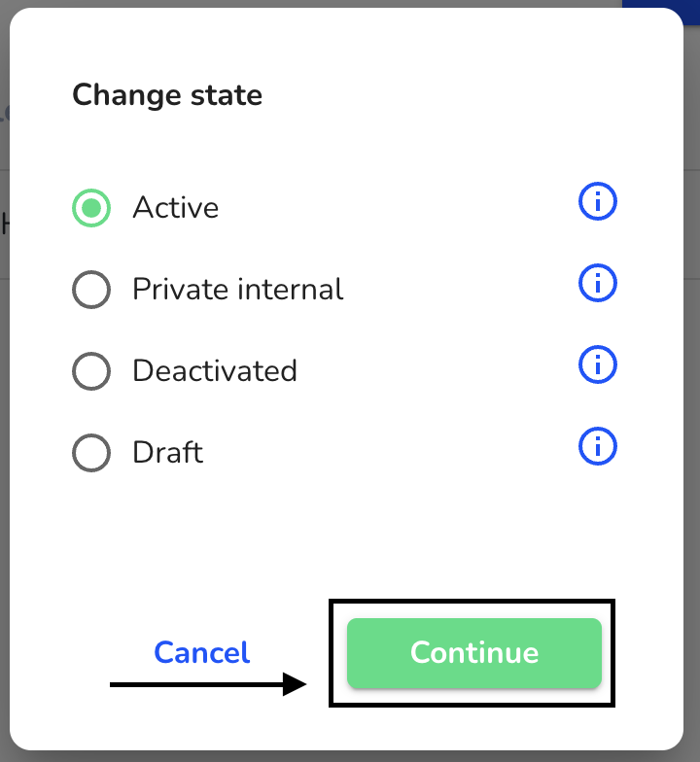This screenshot has width=700, height=762.
Task: Click the "Change state" dialog heading
Action: point(167,95)
